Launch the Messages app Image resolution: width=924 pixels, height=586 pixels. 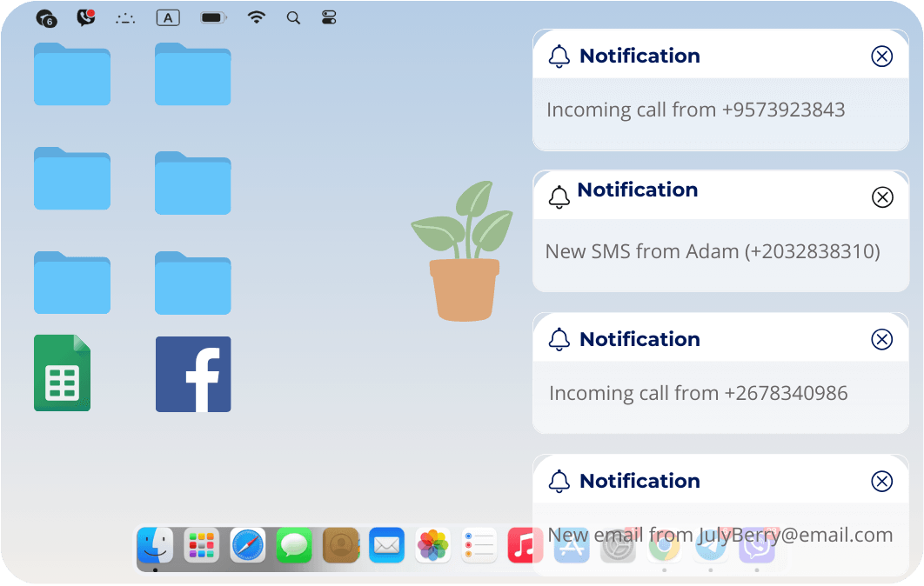(x=294, y=546)
